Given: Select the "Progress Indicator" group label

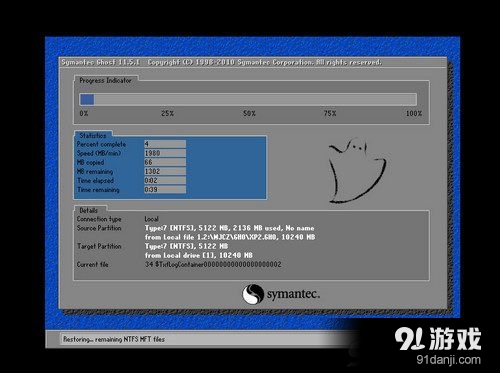Looking at the screenshot, I should (105, 80).
